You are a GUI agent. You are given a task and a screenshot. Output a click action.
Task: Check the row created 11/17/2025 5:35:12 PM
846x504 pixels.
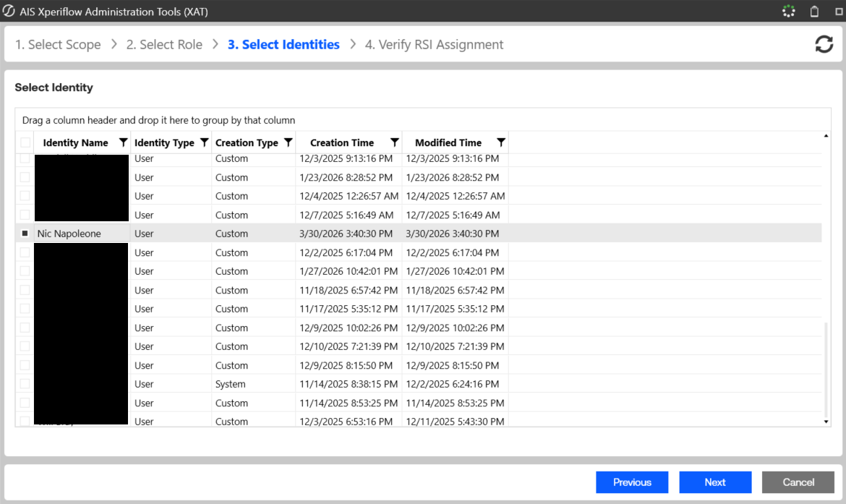point(25,309)
